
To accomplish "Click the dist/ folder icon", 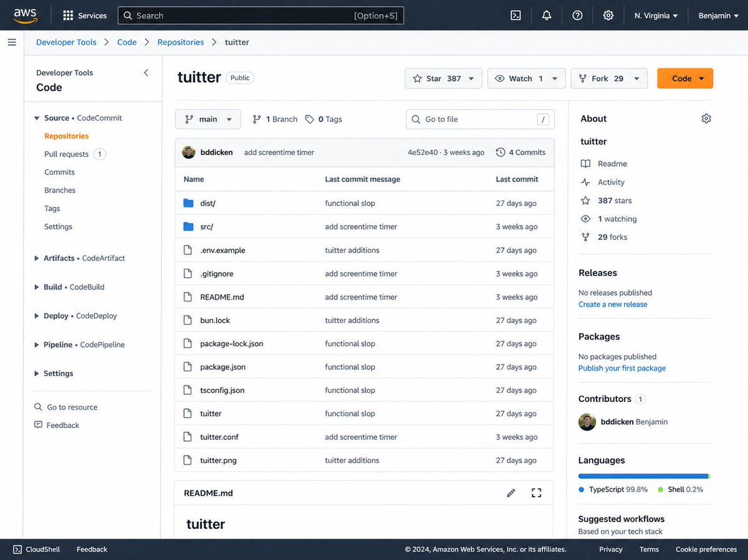I will pyautogui.click(x=188, y=203).
